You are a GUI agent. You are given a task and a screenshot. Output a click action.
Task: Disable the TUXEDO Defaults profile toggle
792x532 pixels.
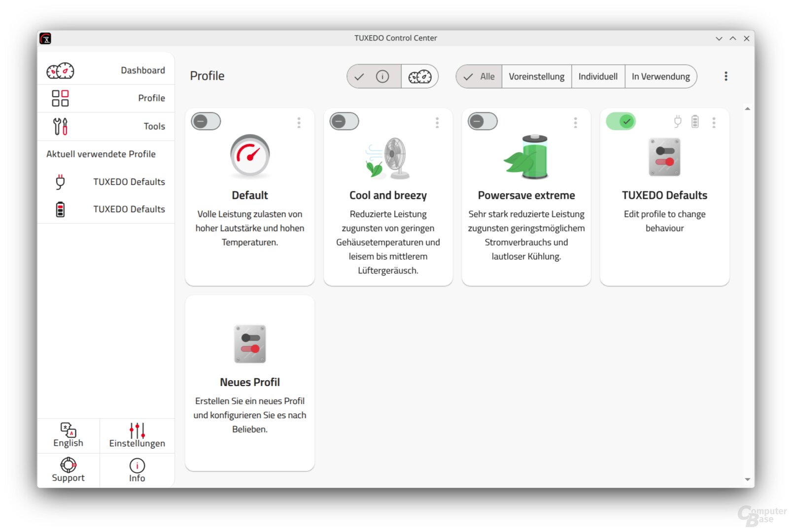pos(621,121)
